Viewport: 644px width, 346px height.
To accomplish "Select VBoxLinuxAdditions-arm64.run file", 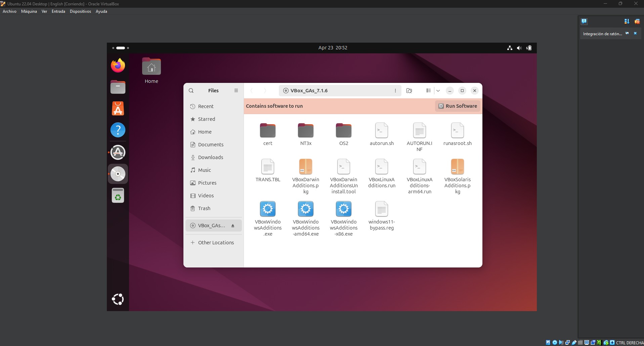I will point(420,176).
